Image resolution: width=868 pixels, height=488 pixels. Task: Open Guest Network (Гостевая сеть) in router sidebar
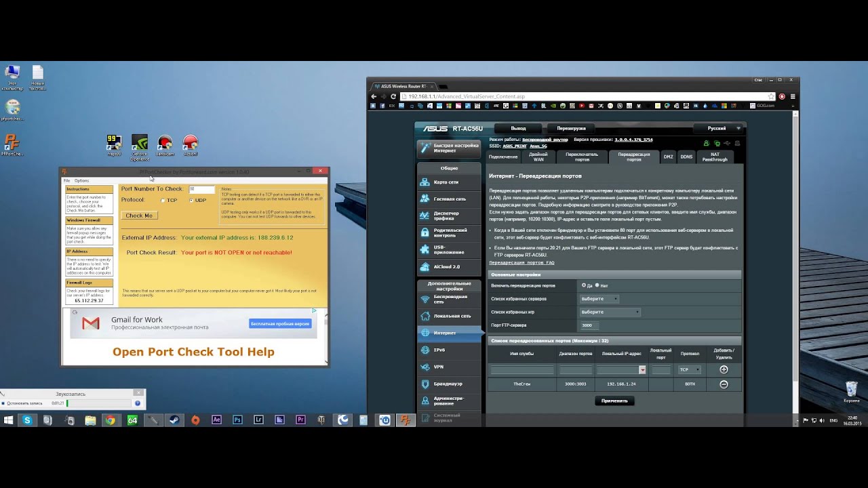point(449,199)
